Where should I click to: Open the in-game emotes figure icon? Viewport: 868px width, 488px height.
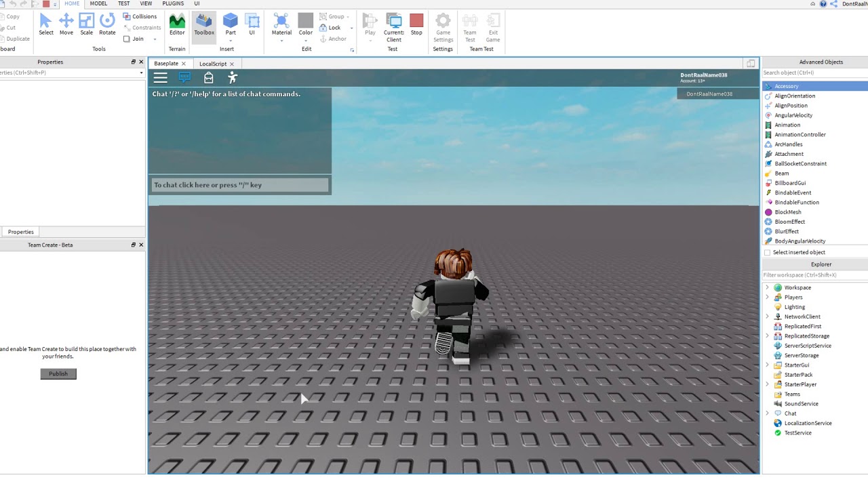232,77
